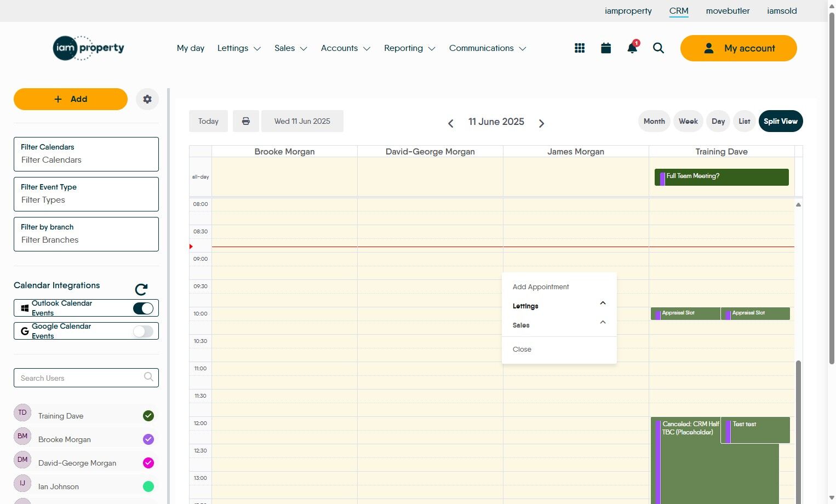This screenshot has width=836, height=504.
Task: Open My account button
Action: [738, 48]
